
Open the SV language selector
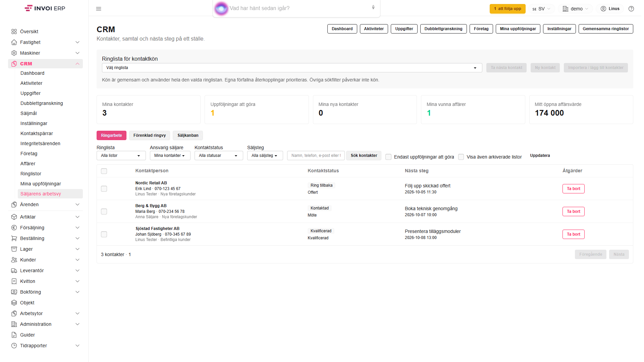541,9
